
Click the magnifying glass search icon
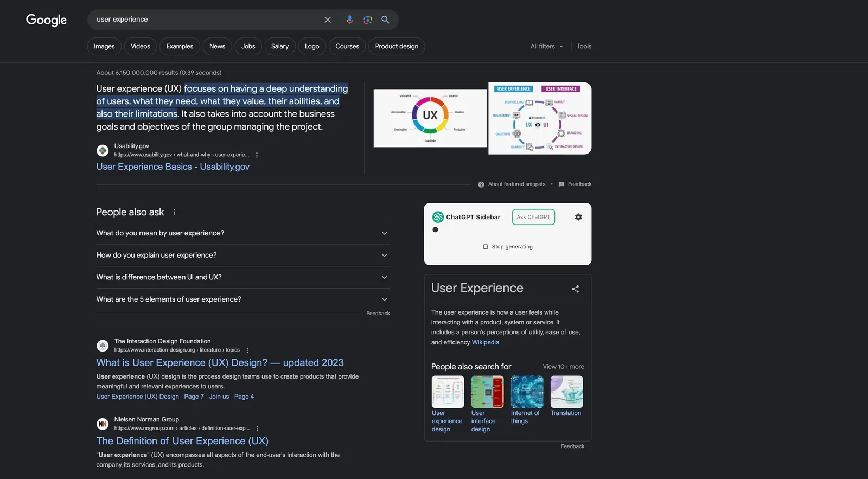(385, 20)
